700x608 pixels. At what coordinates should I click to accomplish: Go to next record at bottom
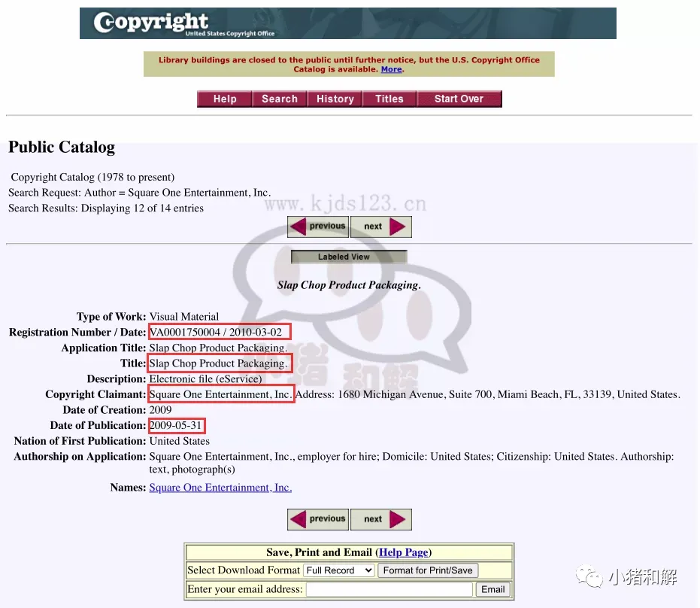pyautogui.click(x=380, y=519)
